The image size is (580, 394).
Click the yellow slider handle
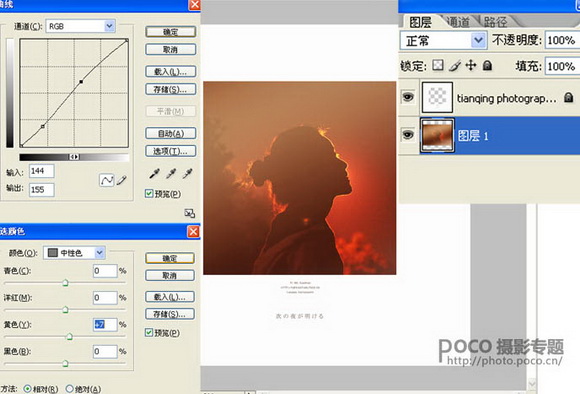69,336
